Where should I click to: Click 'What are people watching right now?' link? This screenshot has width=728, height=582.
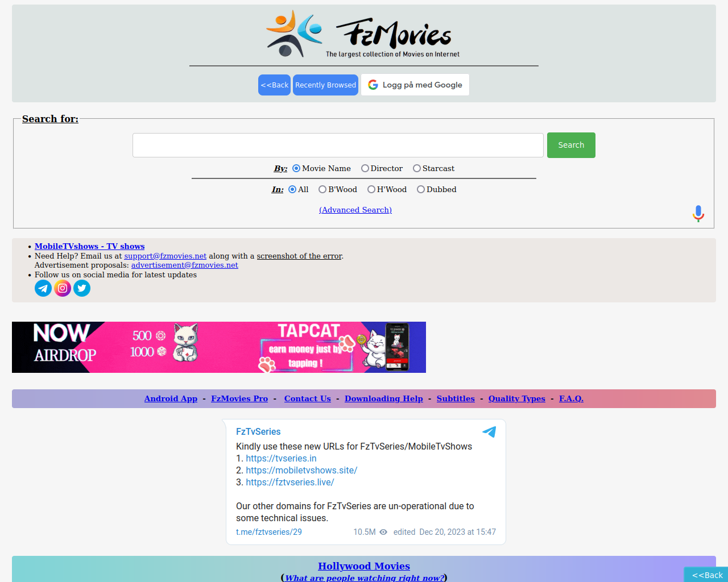(365, 577)
